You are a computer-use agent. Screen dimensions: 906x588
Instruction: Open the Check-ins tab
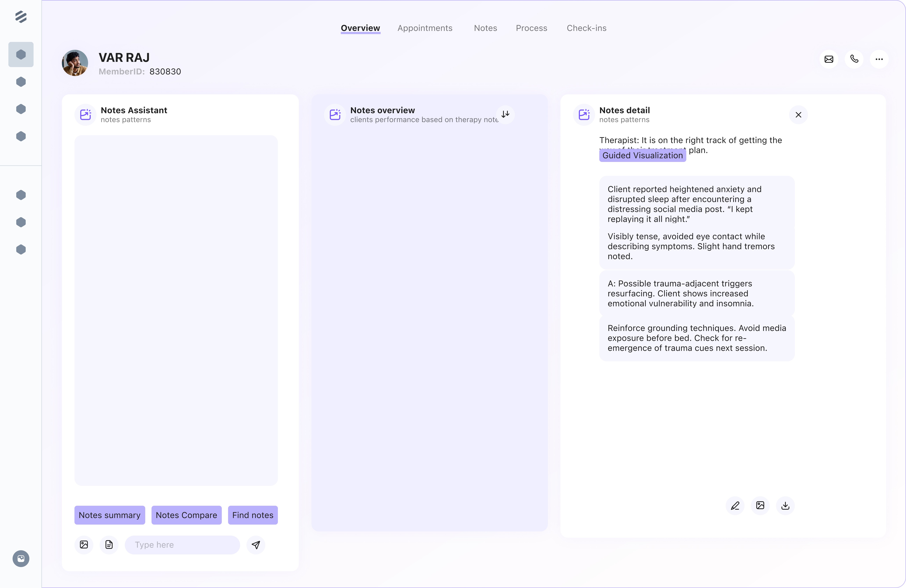pyautogui.click(x=586, y=28)
